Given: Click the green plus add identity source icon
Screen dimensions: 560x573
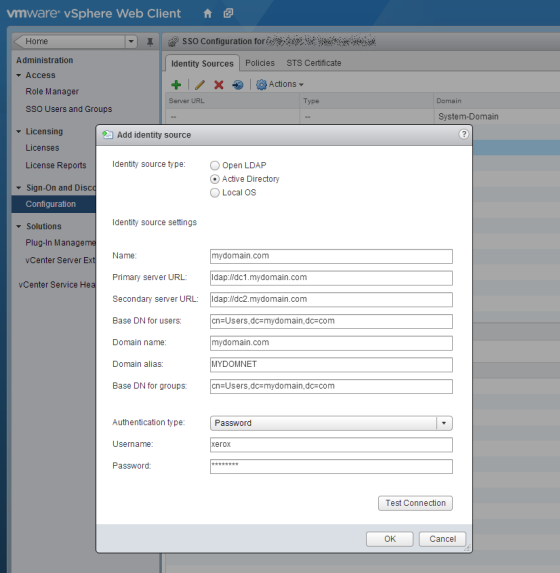Looking at the screenshot, I should (176, 85).
